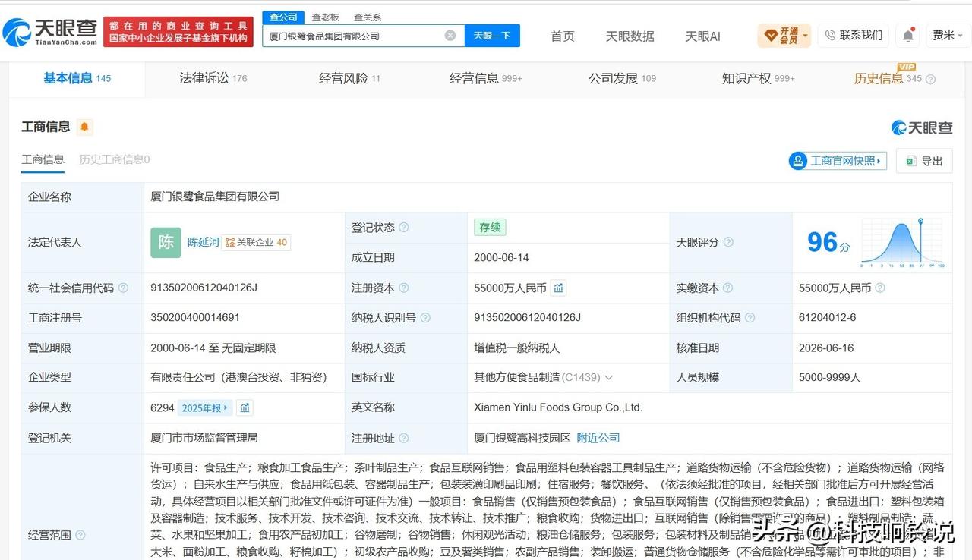Open chart icon beside 参保人数 2025年报

click(x=245, y=408)
